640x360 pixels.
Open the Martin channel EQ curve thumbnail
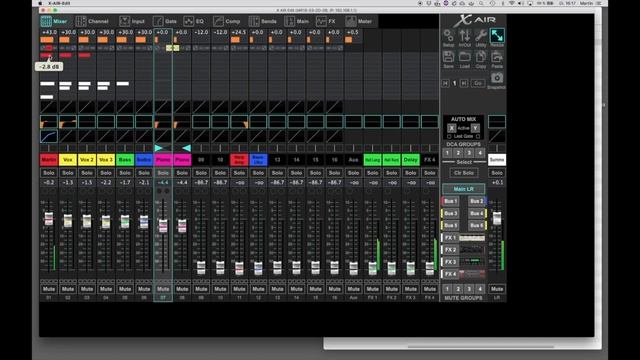tap(49, 122)
